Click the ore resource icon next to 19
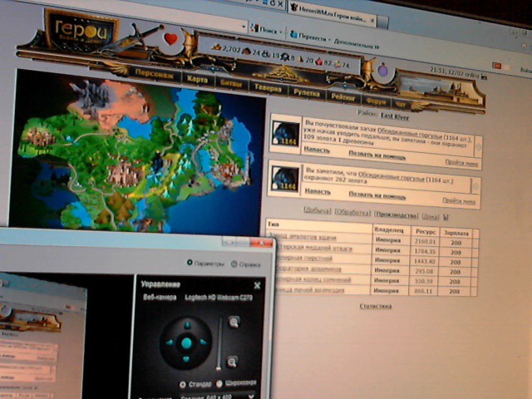The width and height of the screenshot is (532, 399). pos(266,54)
